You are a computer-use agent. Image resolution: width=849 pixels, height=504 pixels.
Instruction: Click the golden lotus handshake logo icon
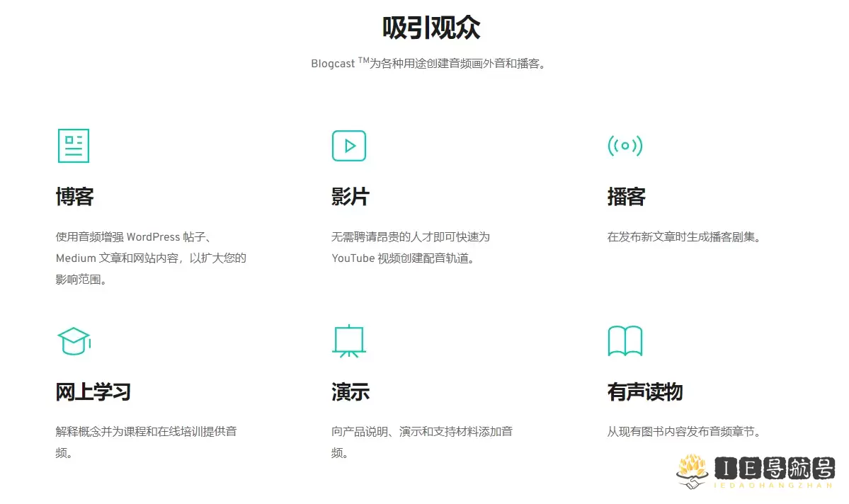(x=692, y=470)
